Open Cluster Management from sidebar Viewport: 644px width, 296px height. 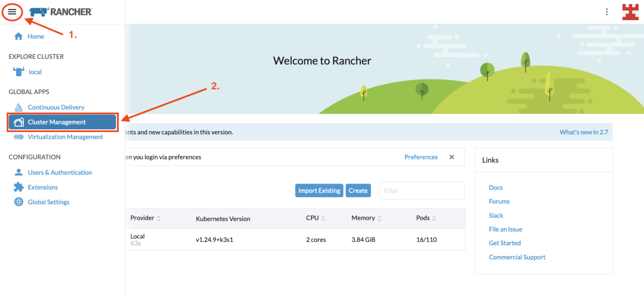click(x=61, y=121)
